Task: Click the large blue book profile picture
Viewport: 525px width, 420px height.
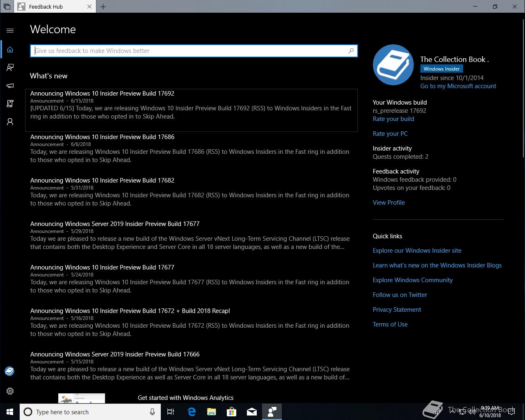Action: click(393, 65)
